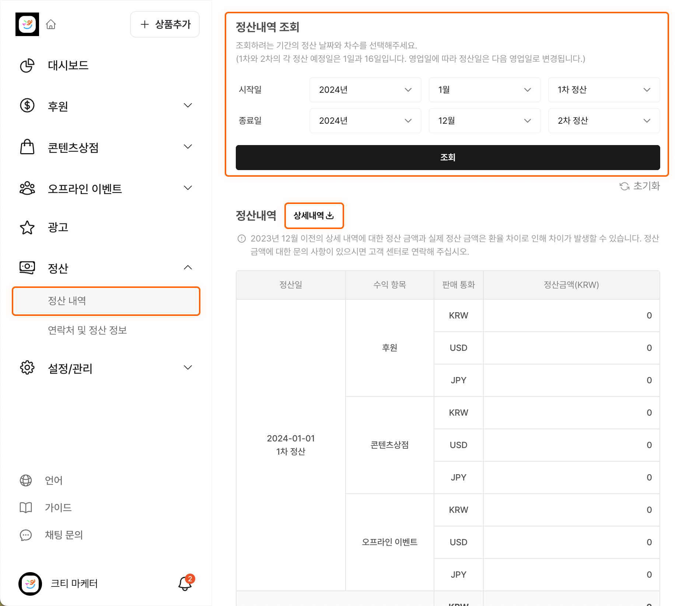Open notifications via the bell icon
The height and width of the screenshot is (606, 700).
pyautogui.click(x=185, y=584)
